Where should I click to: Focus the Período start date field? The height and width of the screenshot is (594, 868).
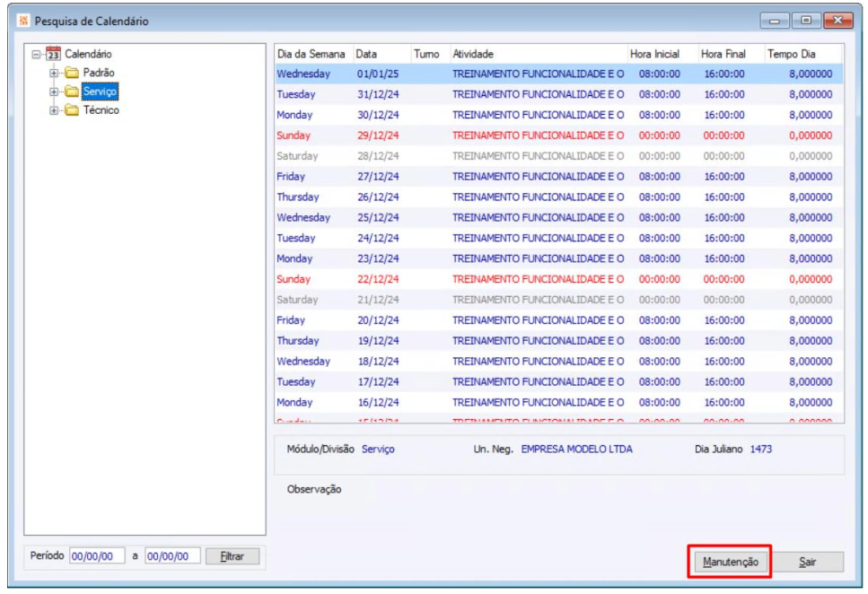point(97,556)
